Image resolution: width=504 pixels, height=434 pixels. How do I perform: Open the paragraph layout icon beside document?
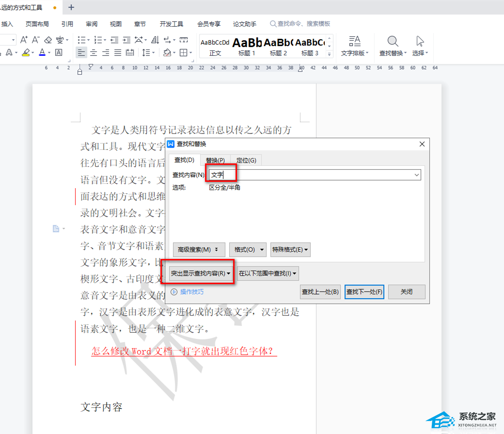pyautogui.click(x=56, y=229)
